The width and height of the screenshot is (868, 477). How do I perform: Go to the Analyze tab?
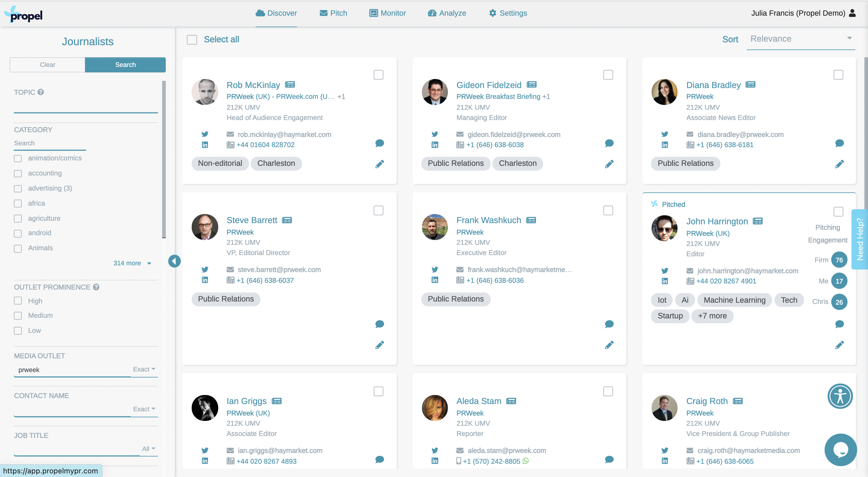click(447, 13)
